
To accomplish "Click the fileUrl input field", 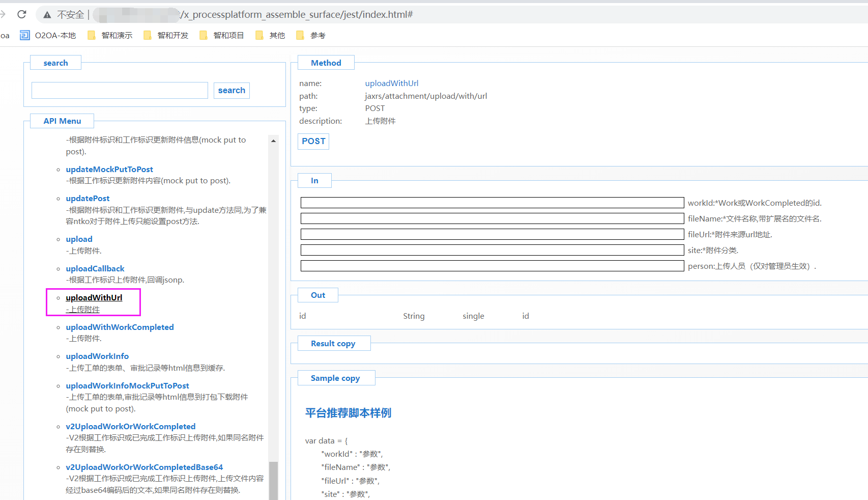I will (491, 234).
